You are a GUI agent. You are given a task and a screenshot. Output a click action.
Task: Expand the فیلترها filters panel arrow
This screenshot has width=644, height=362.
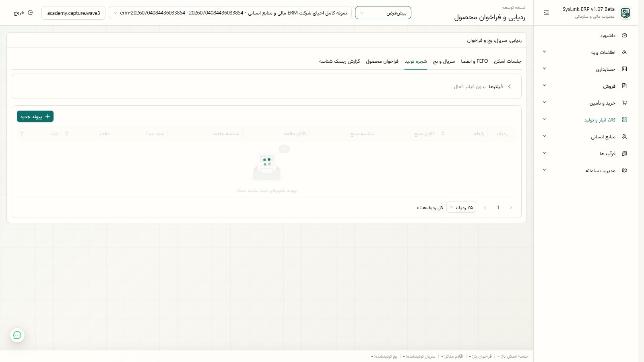[x=510, y=86]
